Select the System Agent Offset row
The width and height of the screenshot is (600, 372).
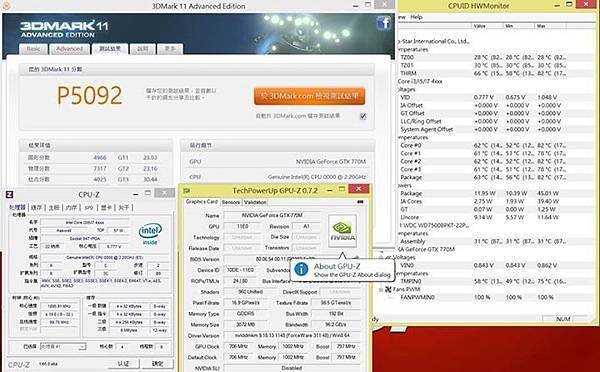[x=483, y=129]
